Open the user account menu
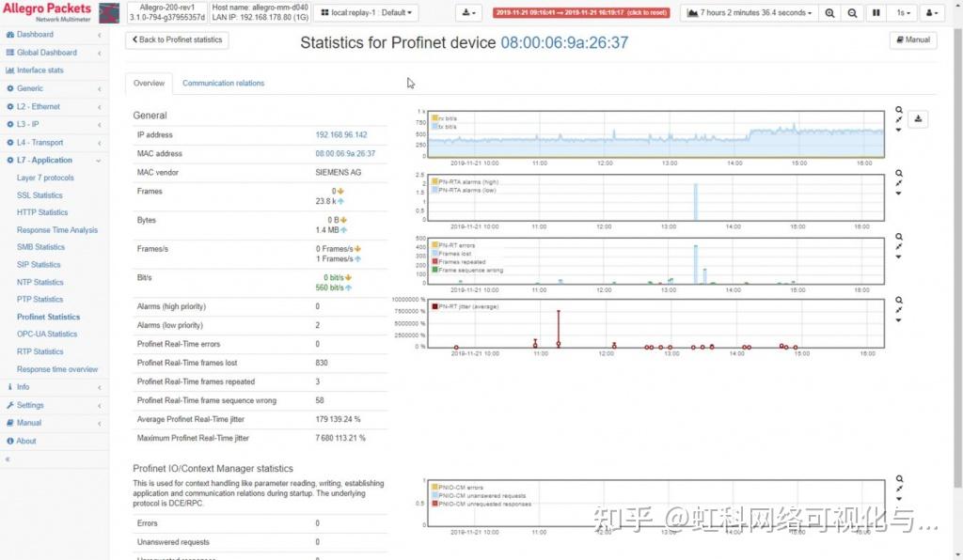This screenshot has height=560, width=963. click(x=932, y=12)
